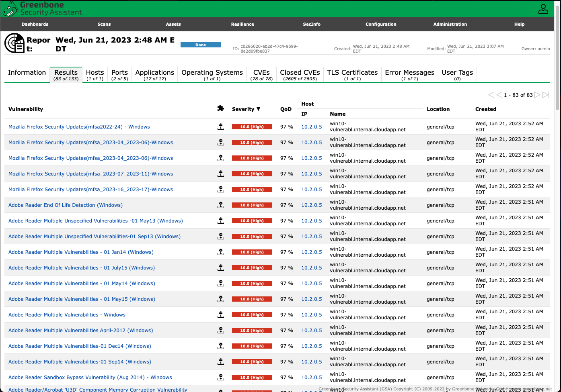The image size is (561, 392).
Task: Click solution icon for 01 Dec14 row
Action: coord(221,346)
